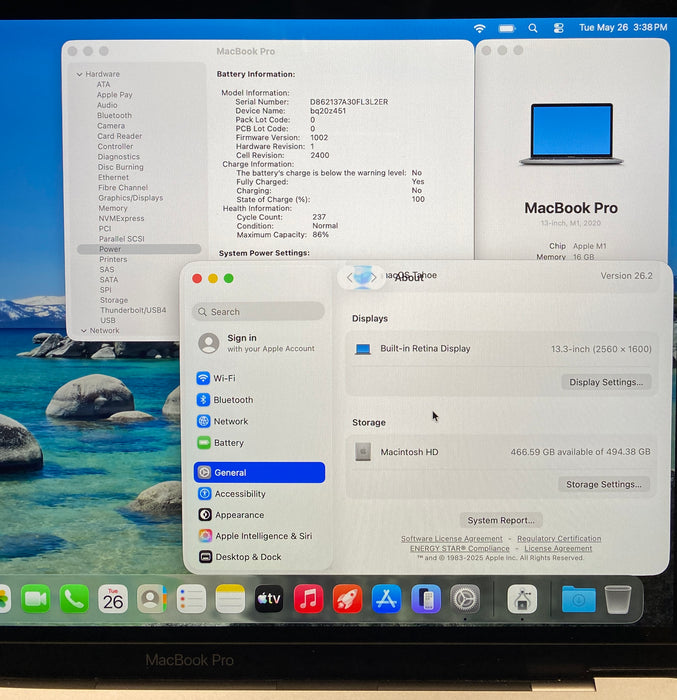Open Wi-Fi settings in System Settings sidebar

[x=259, y=378]
